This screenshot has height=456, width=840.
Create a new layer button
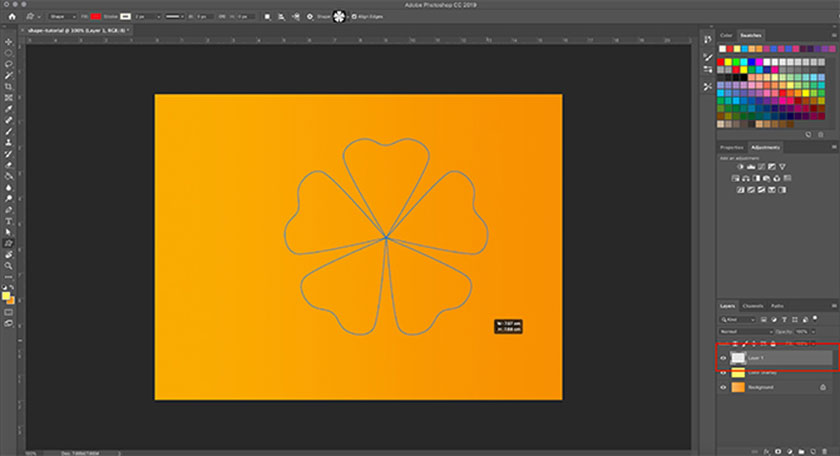pos(813,452)
